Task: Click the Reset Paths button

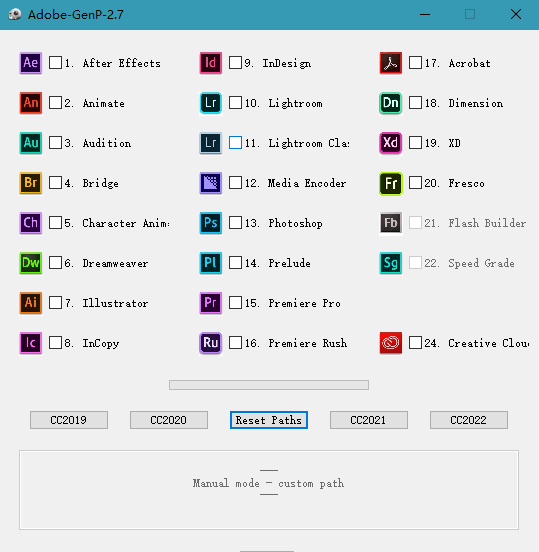Action: (x=269, y=420)
